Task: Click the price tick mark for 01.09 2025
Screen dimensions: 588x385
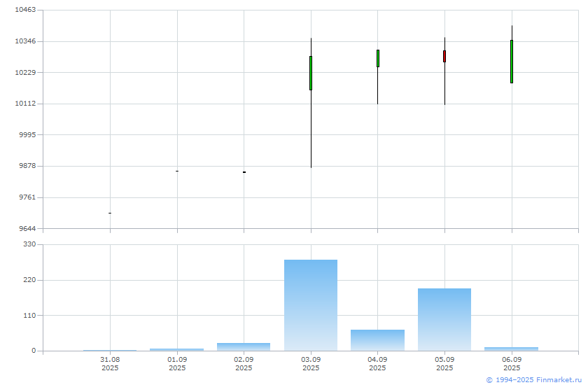Action: [177, 171]
